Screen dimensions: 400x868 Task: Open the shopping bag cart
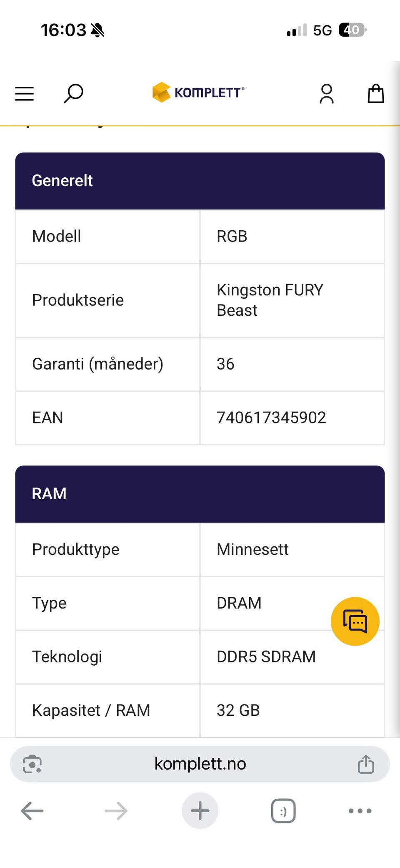[x=375, y=93]
